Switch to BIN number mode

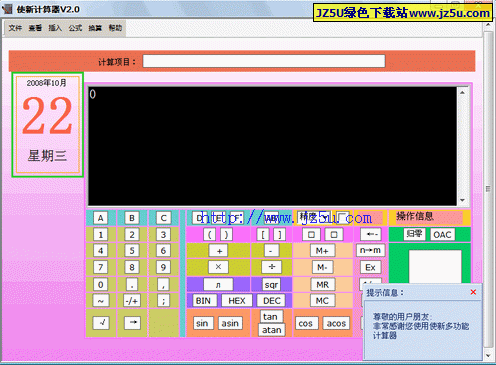[203, 301]
